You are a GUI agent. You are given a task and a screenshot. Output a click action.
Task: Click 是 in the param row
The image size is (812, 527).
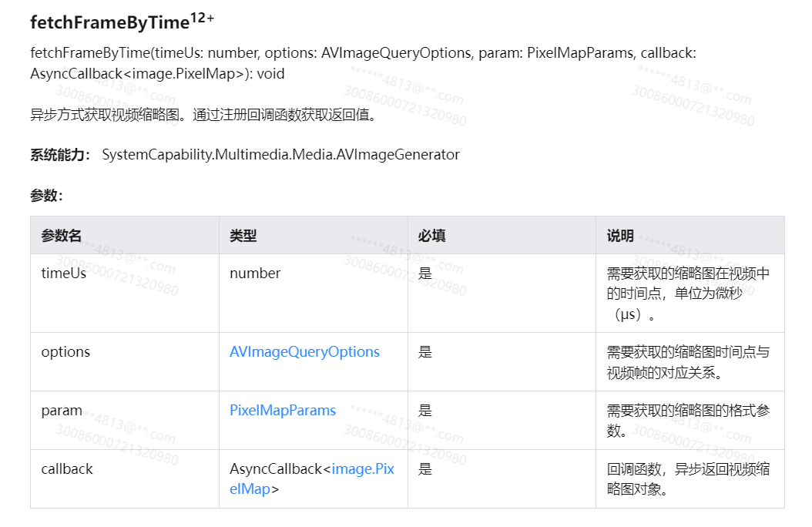(x=425, y=411)
